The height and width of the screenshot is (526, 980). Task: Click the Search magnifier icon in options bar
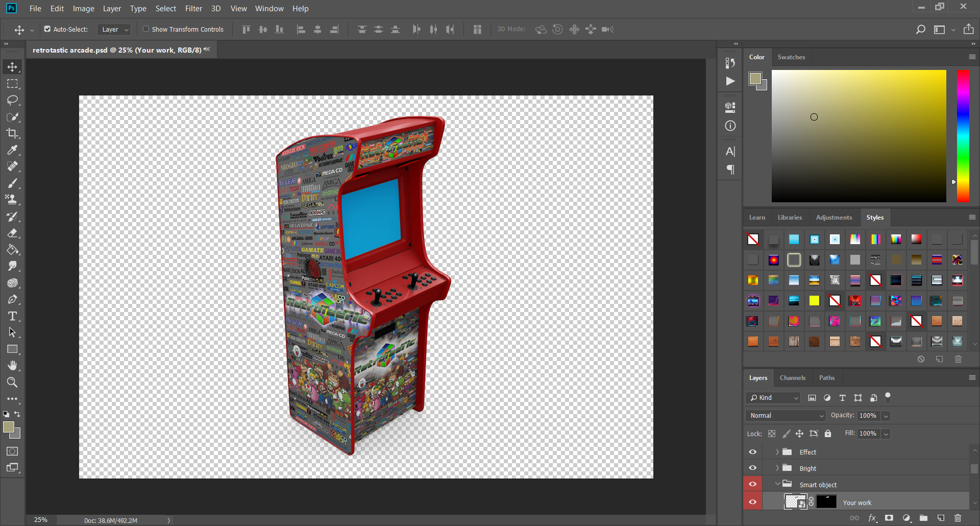pyautogui.click(x=920, y=30)
